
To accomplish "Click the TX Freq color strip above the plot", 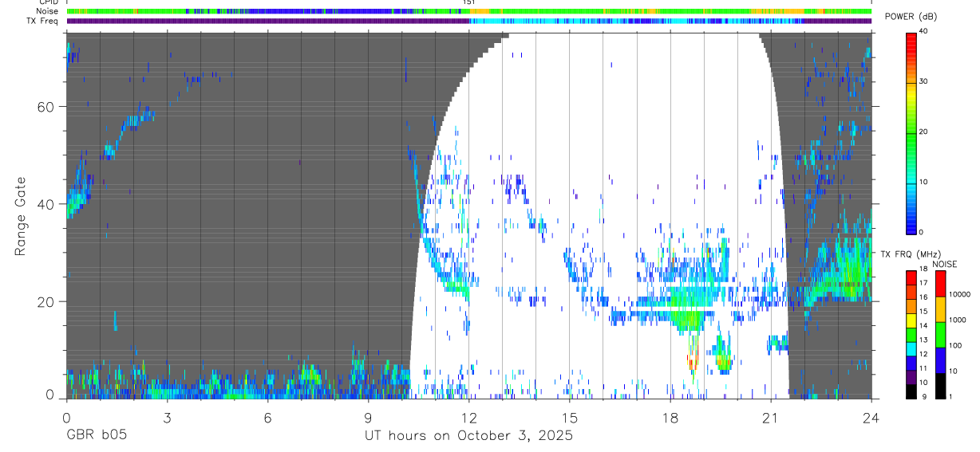I will [469, 21].
